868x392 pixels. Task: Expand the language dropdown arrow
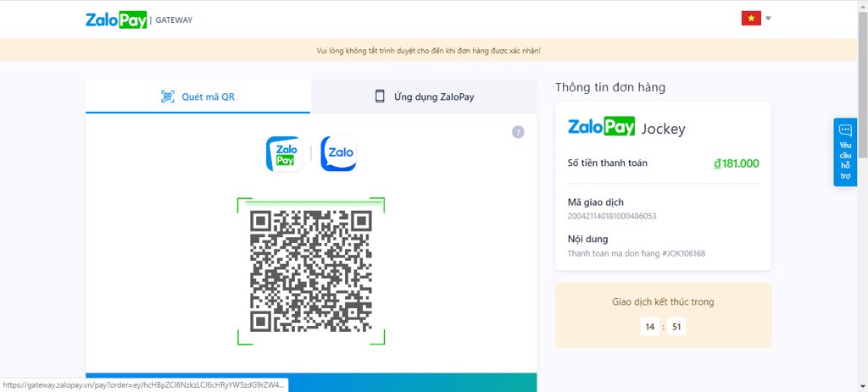tap(768, 19)
